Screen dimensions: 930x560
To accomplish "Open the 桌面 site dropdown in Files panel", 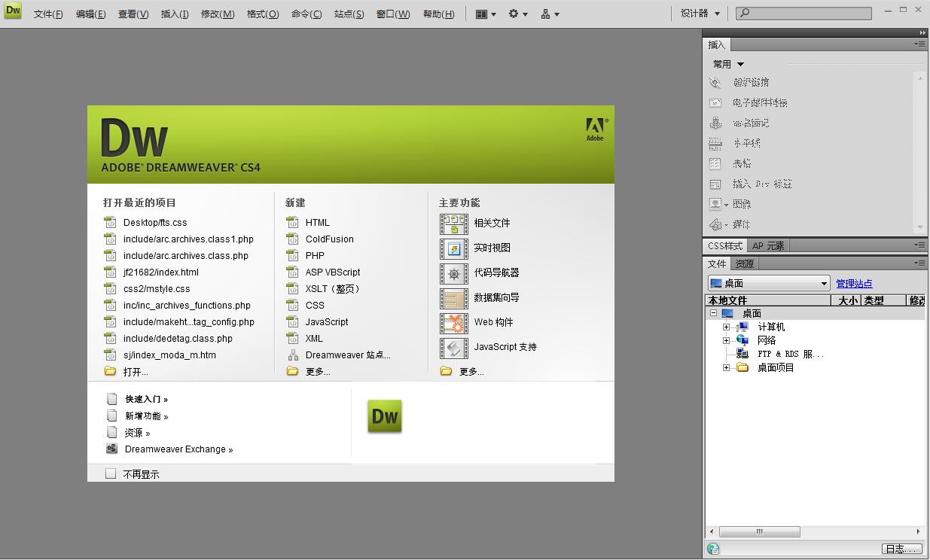I will pyautogui.click(x=769, y=283).
